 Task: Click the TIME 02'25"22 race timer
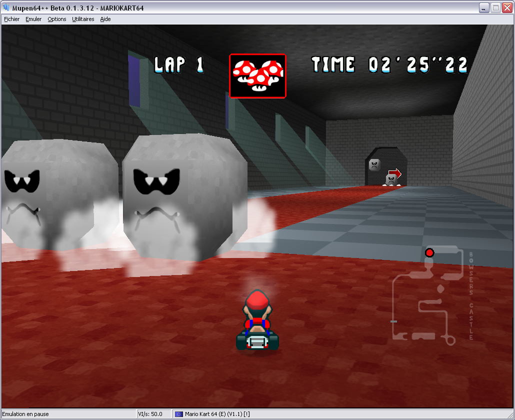[389, 64]
